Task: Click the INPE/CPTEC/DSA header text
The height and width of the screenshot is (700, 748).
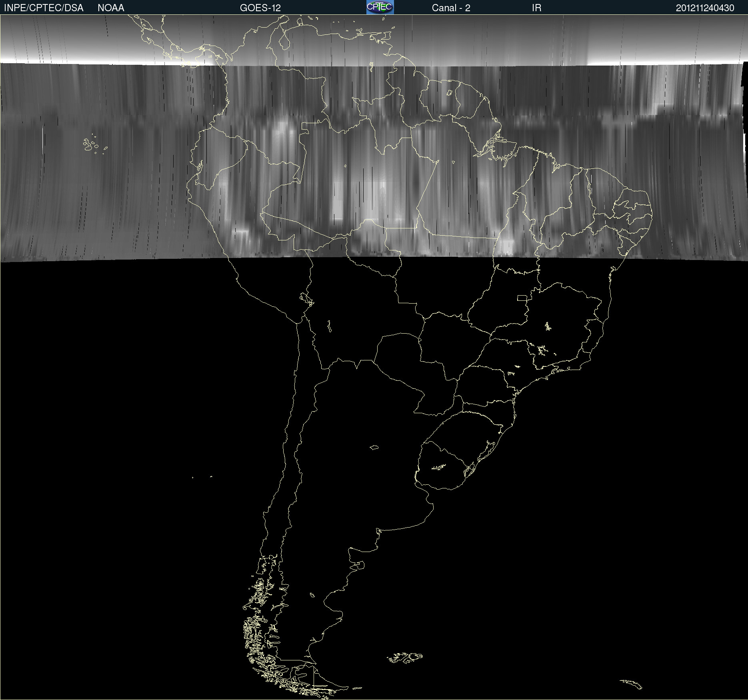Action: point(44,8)
